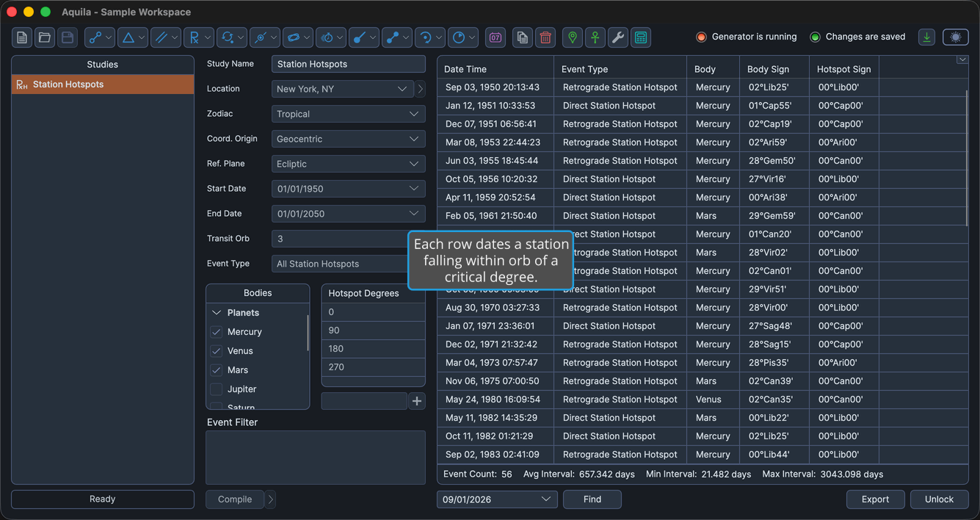Image resolution: width=980 pixels, height=520 pixels.
Task: Open the Location dropdown showing New York, NY
Action: tap(341, 89)
